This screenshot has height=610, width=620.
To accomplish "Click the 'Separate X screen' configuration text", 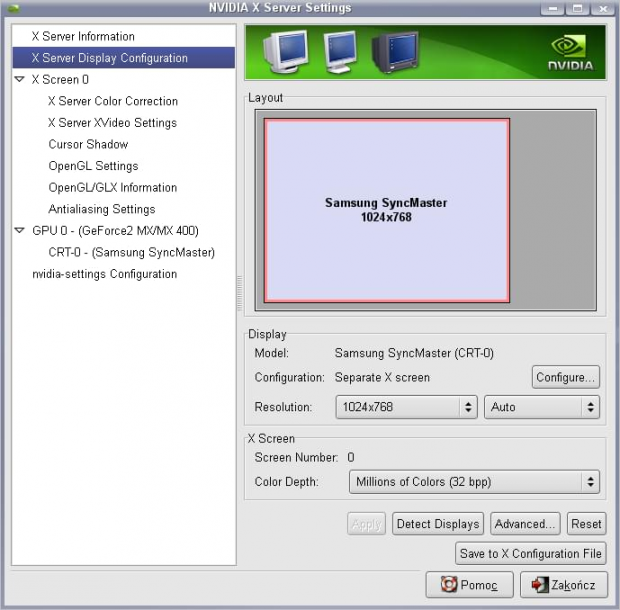I will click(x=382, y=378).
